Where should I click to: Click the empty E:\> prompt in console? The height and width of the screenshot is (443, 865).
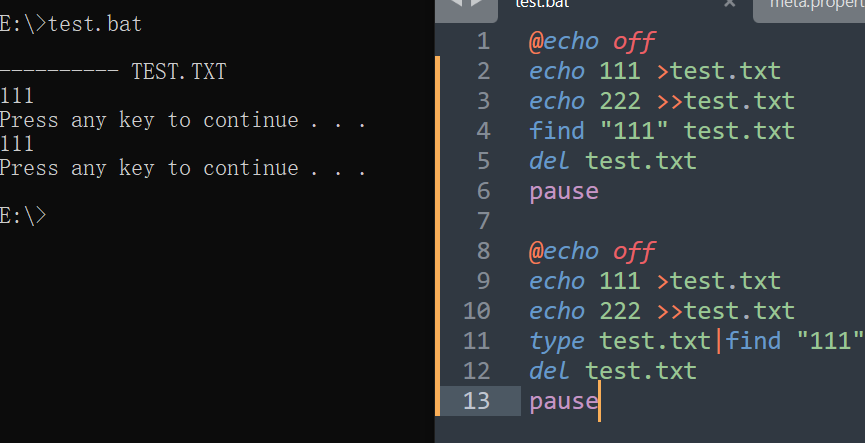pyautogui.click(x=24, y=215)
